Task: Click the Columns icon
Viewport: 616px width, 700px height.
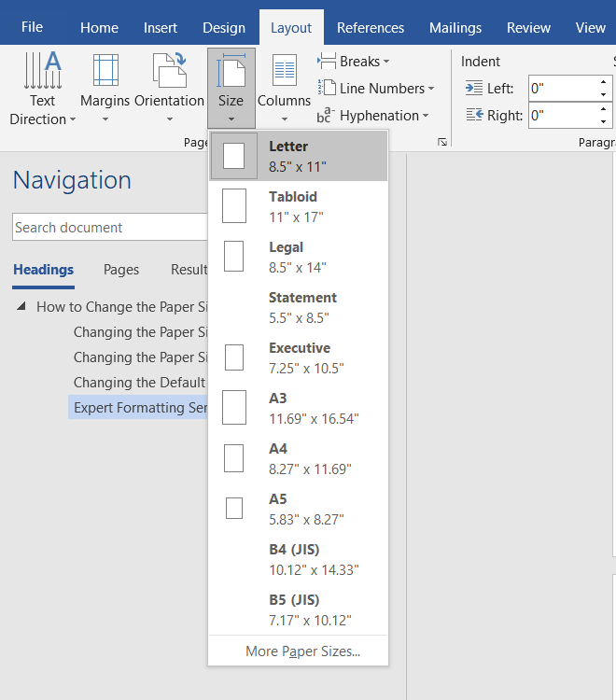Action: 284,71
